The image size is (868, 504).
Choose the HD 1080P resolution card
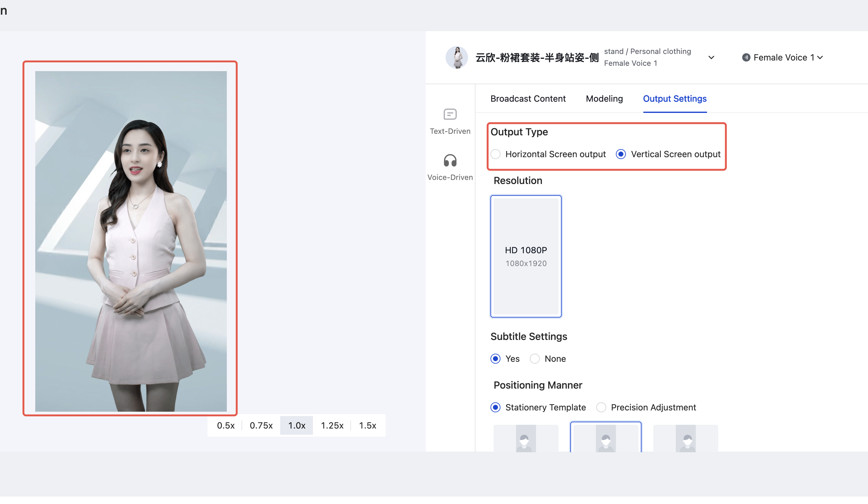point(526,256)
